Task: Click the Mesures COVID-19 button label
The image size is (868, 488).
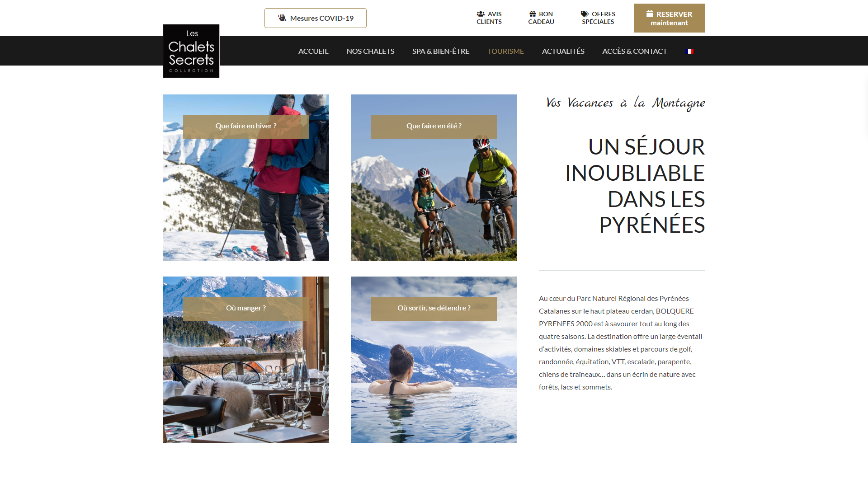Action: [x=322, y=18]
